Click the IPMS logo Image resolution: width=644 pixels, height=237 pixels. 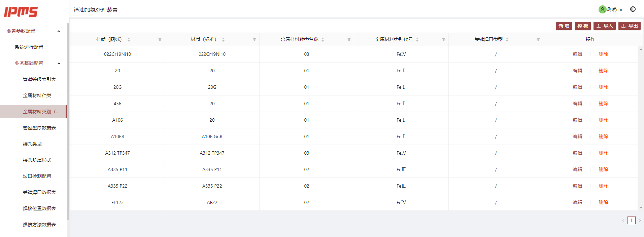[x=21, y=12]
